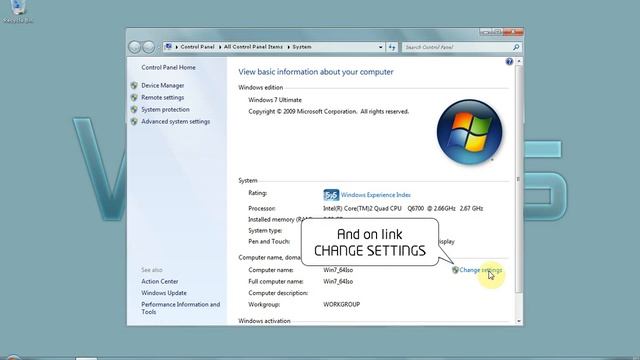Click the Windows logo image
The height and width of the screenshot is (360, 640).
469,132
